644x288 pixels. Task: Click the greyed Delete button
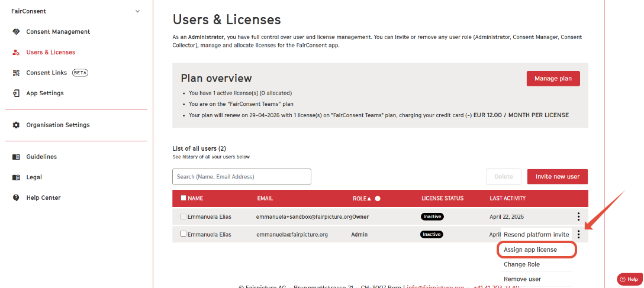pyautogui.click(x=504, y=176)
